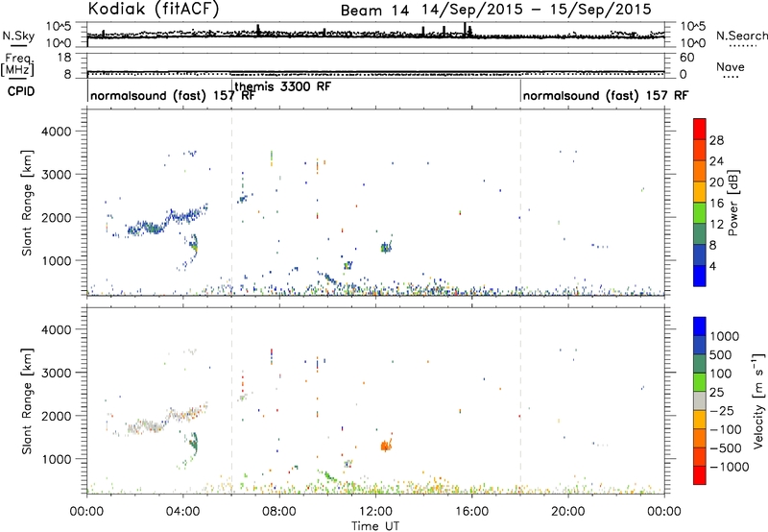Click the yellow segment of Power colorbar
768x532 pixels.
pos(700,192)
